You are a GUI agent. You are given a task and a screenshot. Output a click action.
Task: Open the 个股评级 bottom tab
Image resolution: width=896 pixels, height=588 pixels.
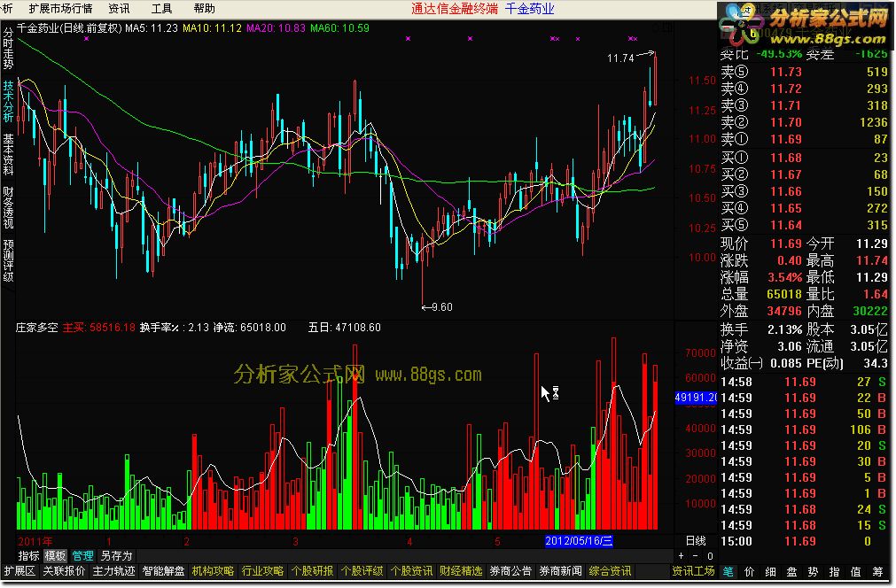pyautogui.click(x=362, y=571)
